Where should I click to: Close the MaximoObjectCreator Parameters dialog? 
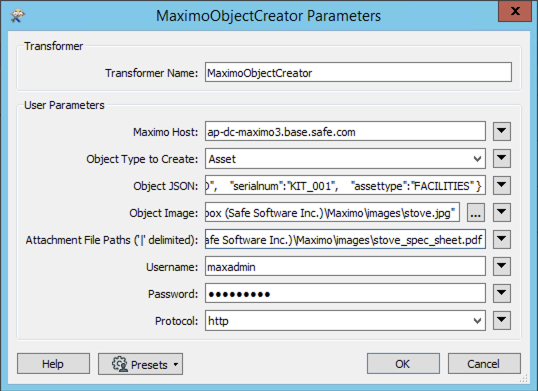[515, 11]
